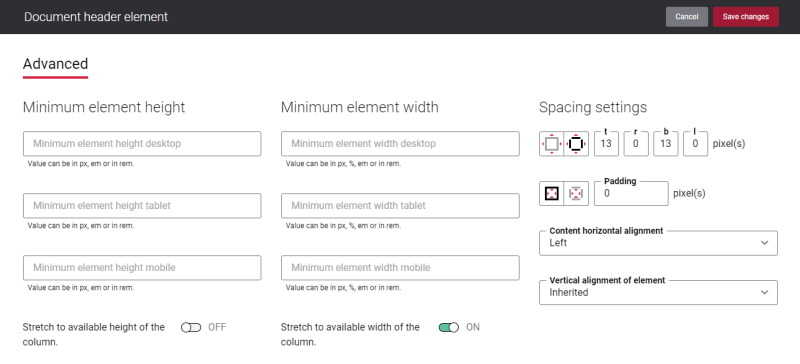Open Content horizontal alignment dropdown
The width and height of the screenshot is (800, 364).
658,243
